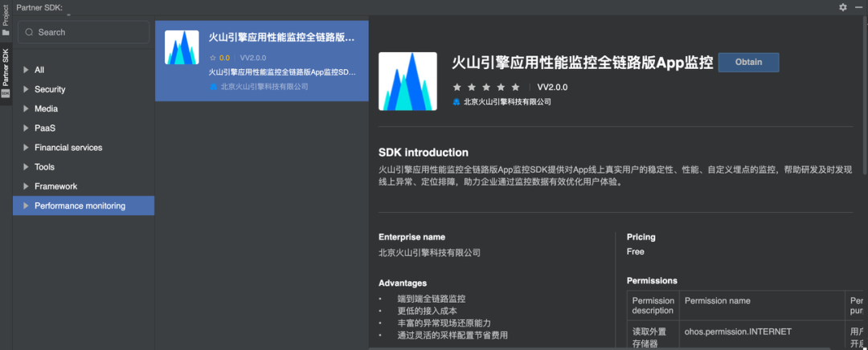Select the Partner SDK side tab
Viewport: 868px width, 350px height.
coord(6,72)
